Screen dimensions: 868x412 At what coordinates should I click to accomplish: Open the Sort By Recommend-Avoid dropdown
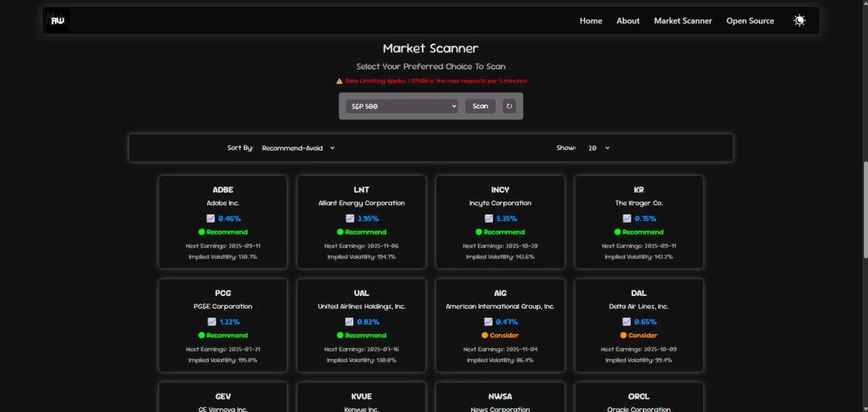[298, 148]
